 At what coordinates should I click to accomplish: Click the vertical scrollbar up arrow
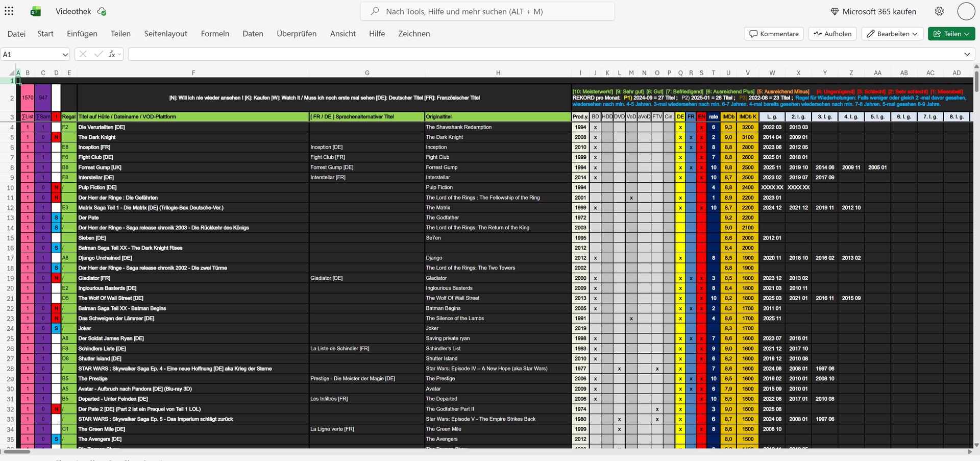(x=976, y=67)
